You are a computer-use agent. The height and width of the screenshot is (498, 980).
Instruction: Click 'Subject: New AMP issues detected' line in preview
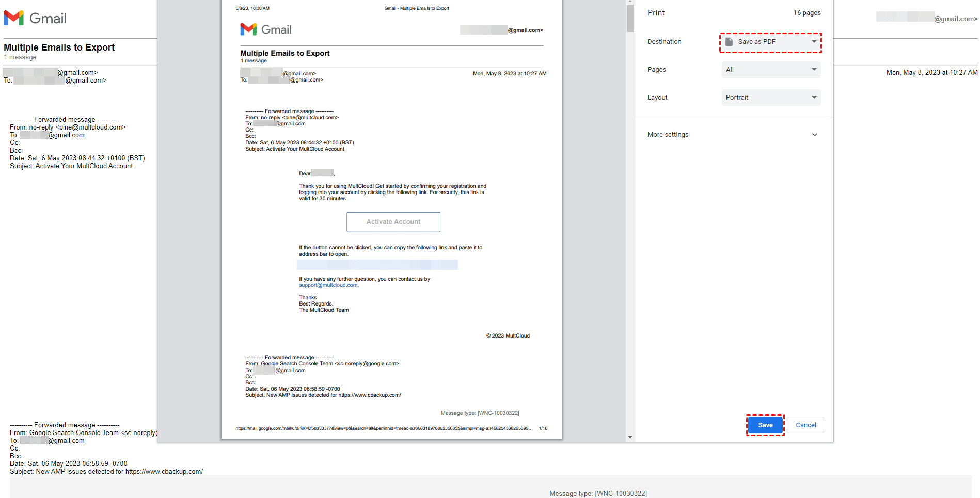[x=323, y=395]
